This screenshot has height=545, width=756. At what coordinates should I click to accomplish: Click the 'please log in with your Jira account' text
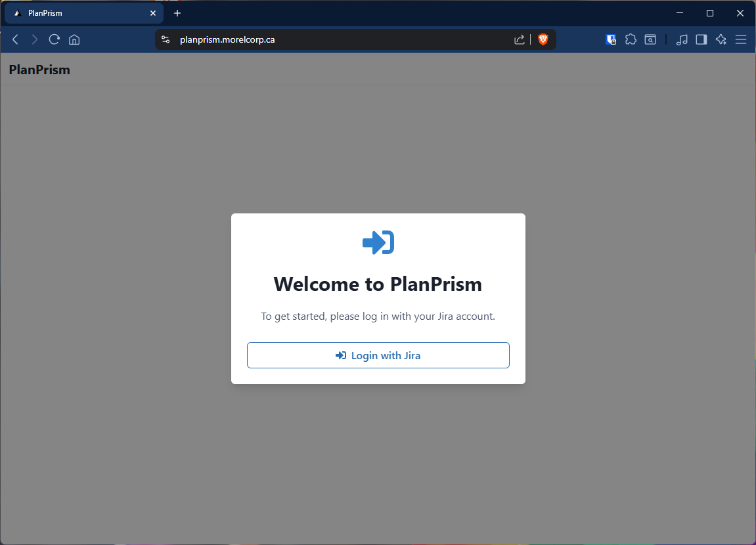(412, 316)
